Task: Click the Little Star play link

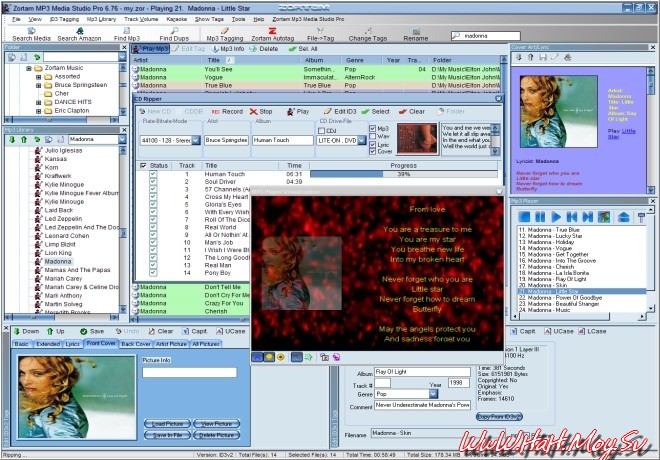Action: [624, 134]
